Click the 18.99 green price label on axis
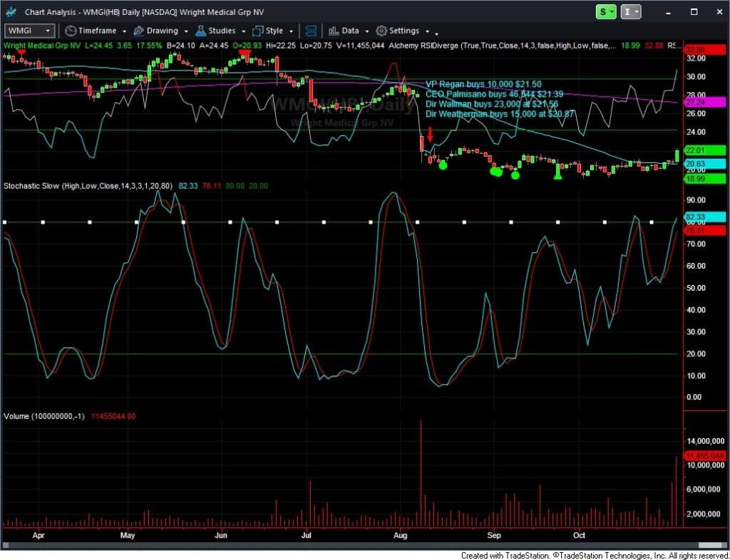Image resolution: width=730 pixels, height=560 pixels. pyautogui.click(x=705, y=179)
